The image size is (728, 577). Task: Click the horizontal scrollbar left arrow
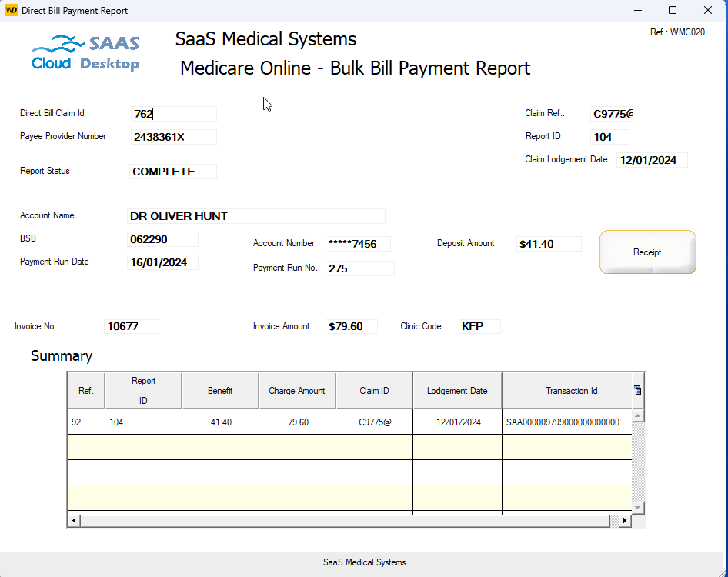74,521
